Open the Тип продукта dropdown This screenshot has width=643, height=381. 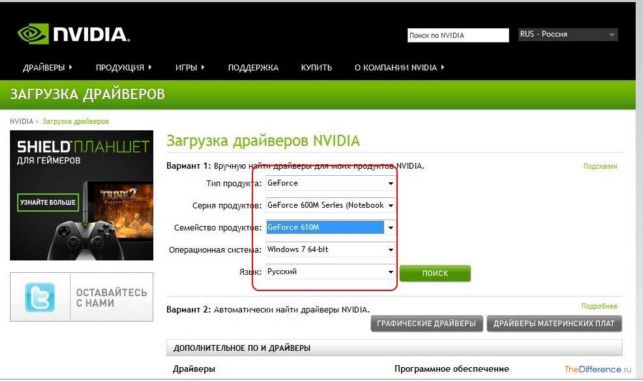coord(330,183)
